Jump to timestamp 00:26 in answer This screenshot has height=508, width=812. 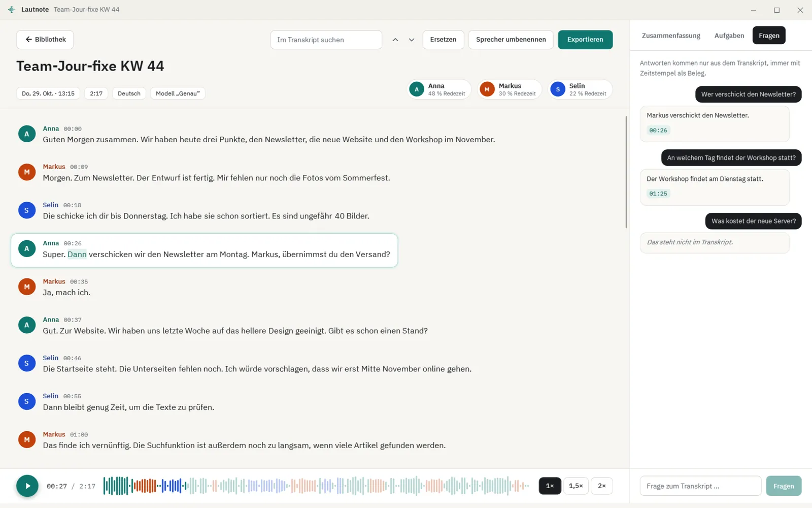(x=658, y=131)
